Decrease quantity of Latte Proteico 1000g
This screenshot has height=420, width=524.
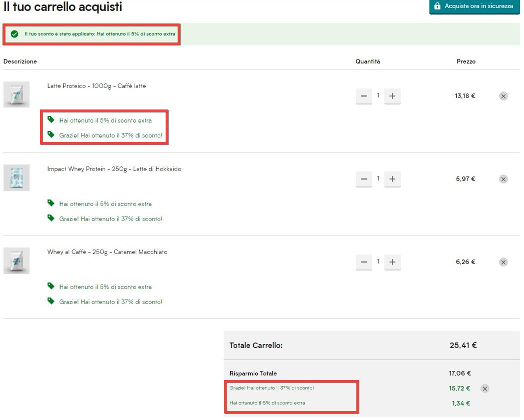364,96
